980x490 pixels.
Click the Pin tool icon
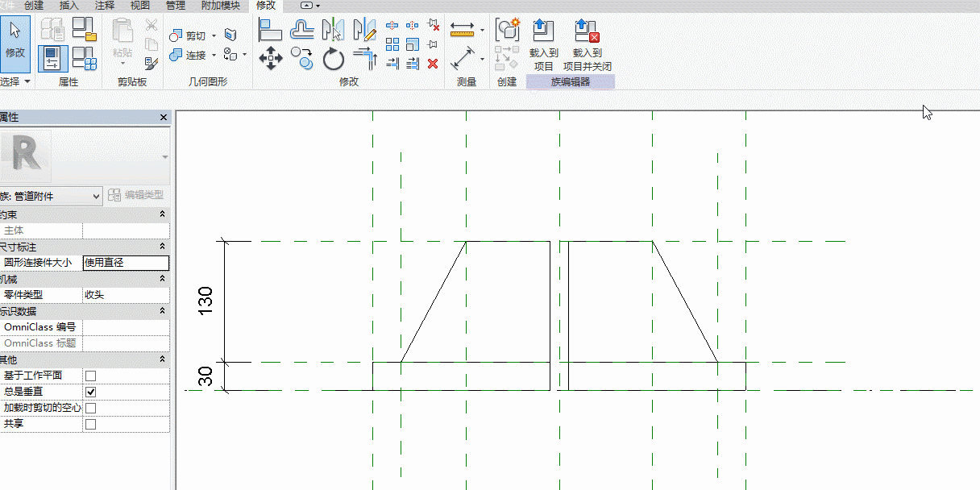pos(433,44)
